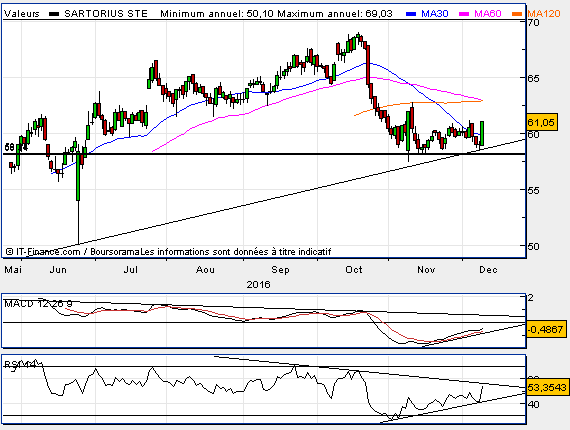Viewport: 570px width, 430px height.
Task: Click the SARTORIUS STE title text
Action: coord(106,14)
